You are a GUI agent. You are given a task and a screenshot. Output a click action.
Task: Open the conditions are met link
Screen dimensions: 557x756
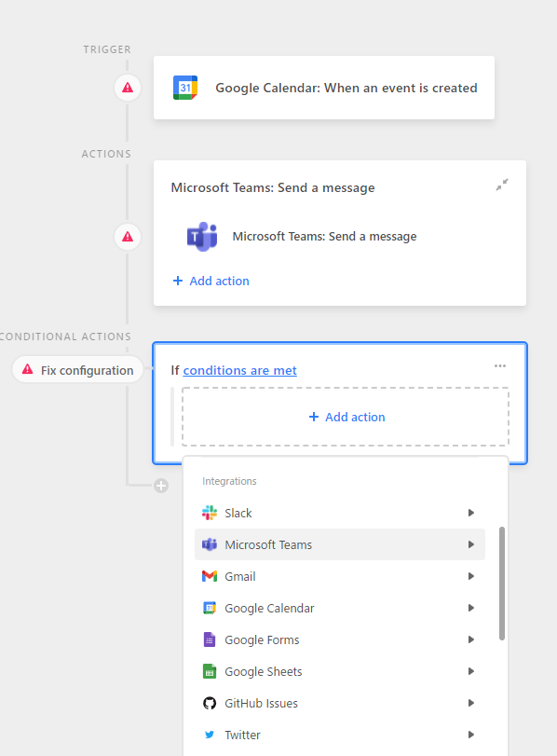(240, 370)
